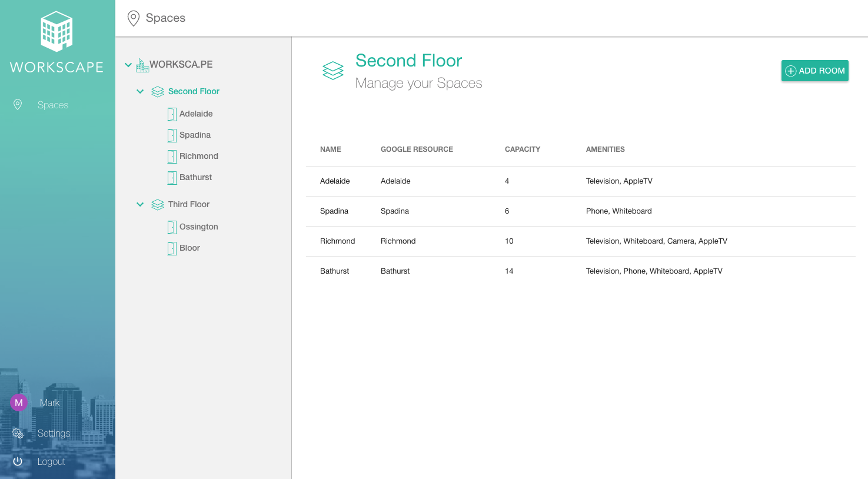The image size is (868, 479).
Task: Click the building icon next to WORKSCA.PE
Action: (142, 65)
